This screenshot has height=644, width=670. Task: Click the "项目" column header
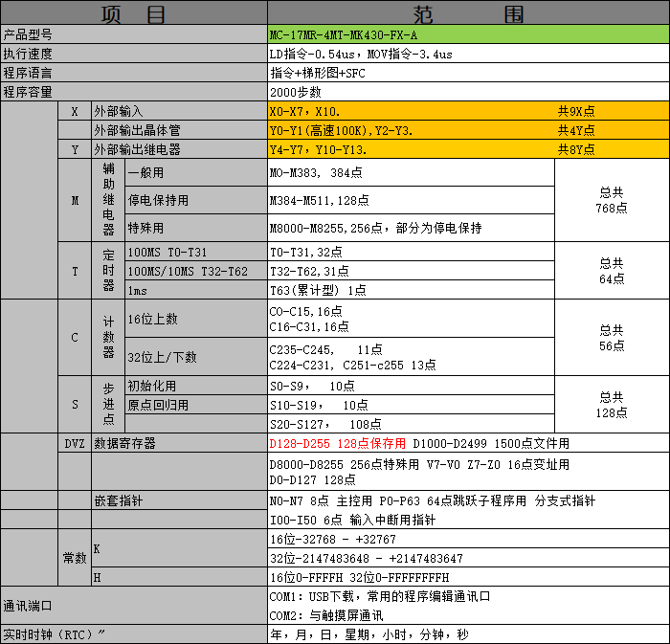tap(133, 13)
